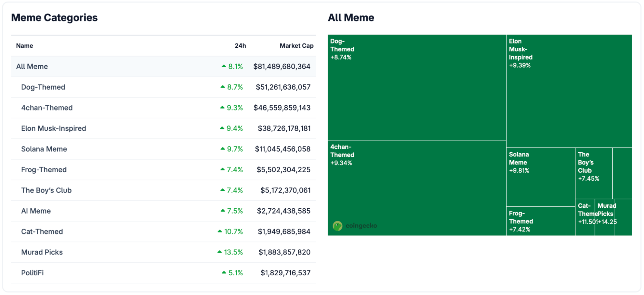
Task: Sort by the Market Cap column header
Action: coord(296,46)
